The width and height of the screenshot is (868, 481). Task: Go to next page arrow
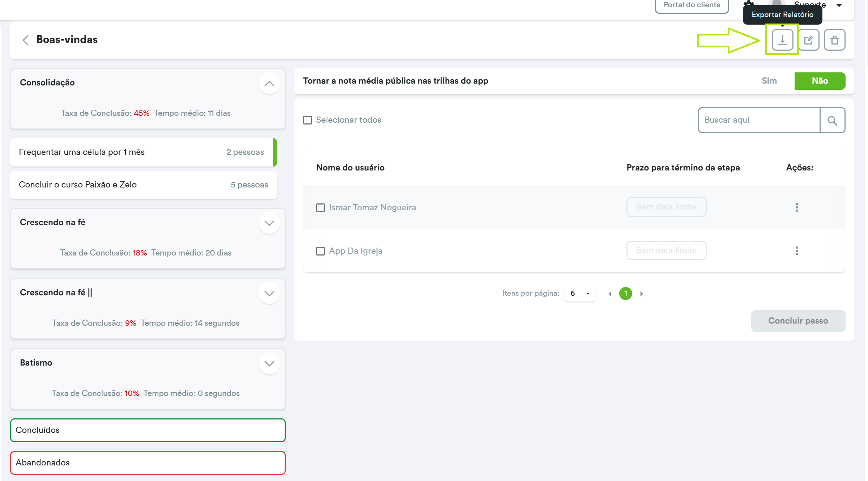tap(642, 294)
